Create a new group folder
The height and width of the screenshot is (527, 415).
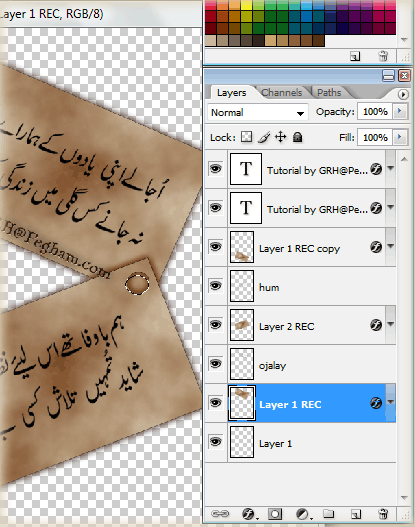[x=328, y=514]
